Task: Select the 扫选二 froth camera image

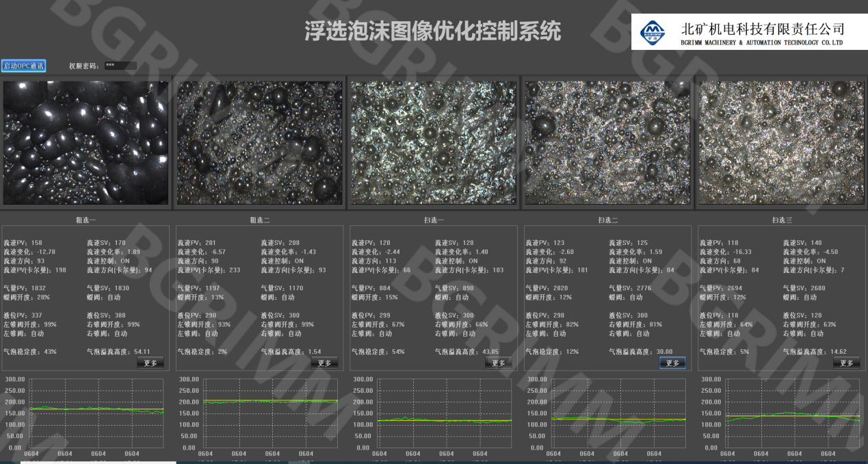Action: tap(607, 142)
